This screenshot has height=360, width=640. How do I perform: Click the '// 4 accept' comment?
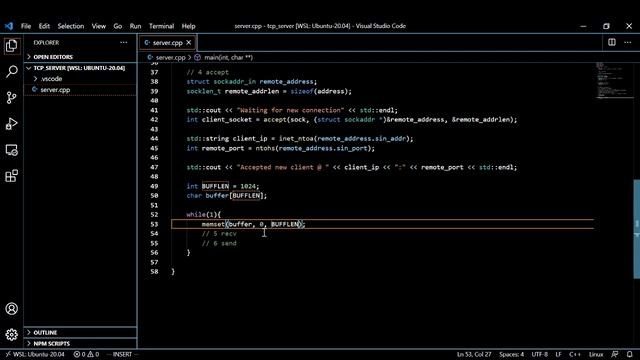[x=208, y=72]
